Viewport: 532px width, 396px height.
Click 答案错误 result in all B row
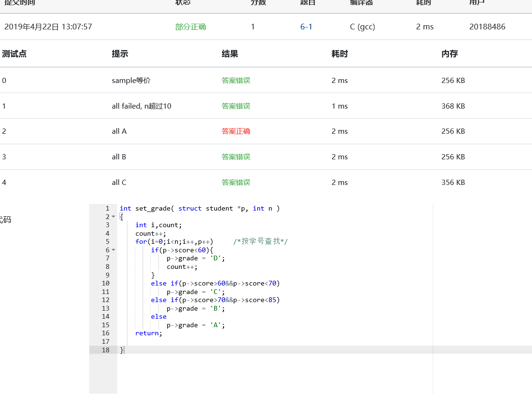pos(236,157)
